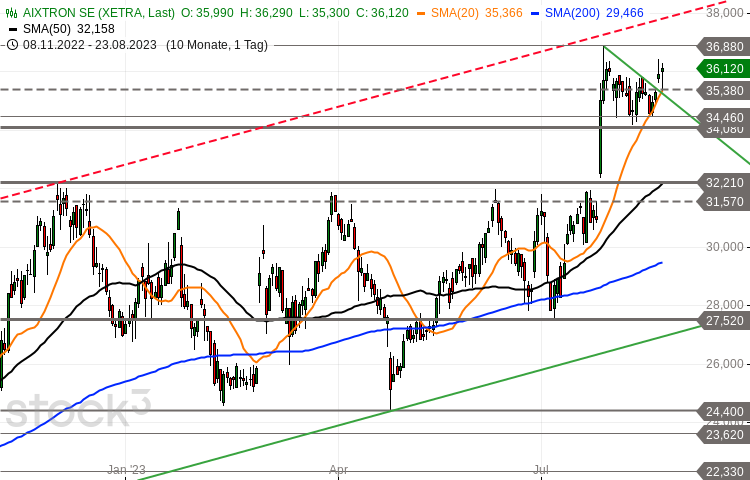This screenshot has height=480, width=750.
Task: Click the Jan '23 time axis label
Action: click(x=126, y=469)
